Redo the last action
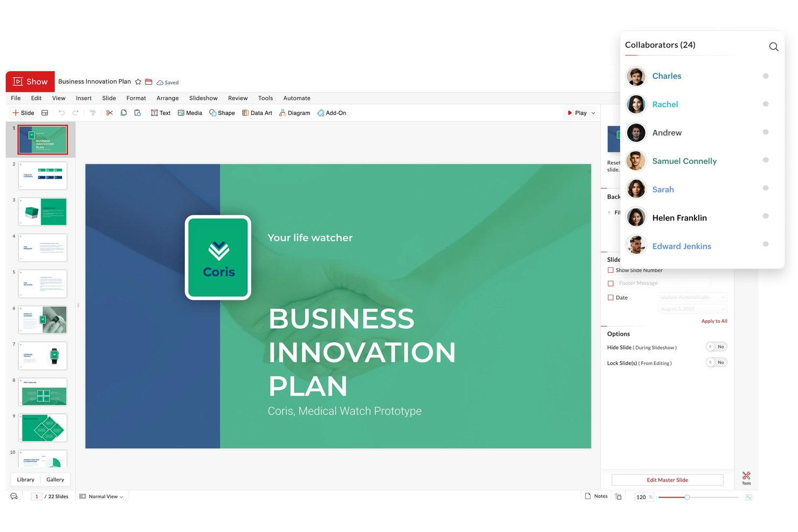 click(75, 113)
